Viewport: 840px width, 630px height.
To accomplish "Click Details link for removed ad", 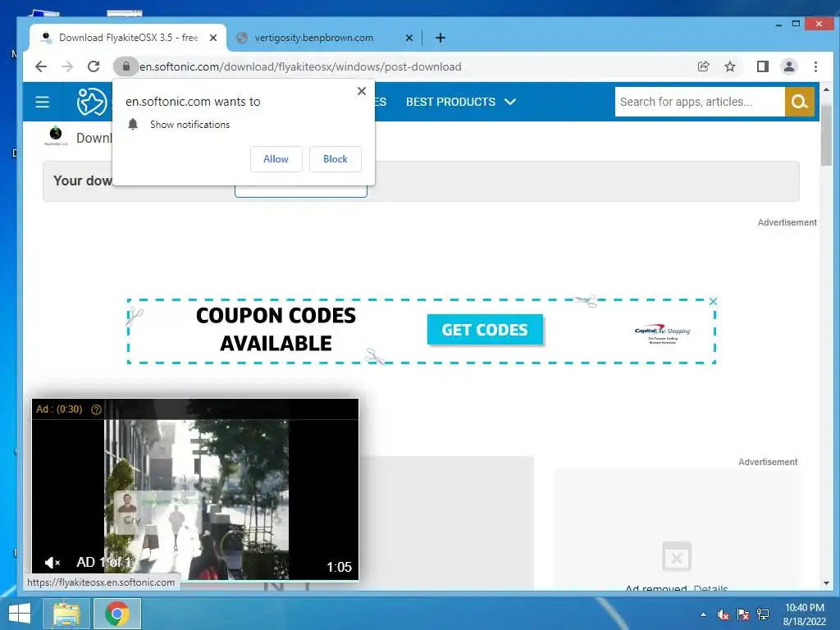I will tap(710, 587).
